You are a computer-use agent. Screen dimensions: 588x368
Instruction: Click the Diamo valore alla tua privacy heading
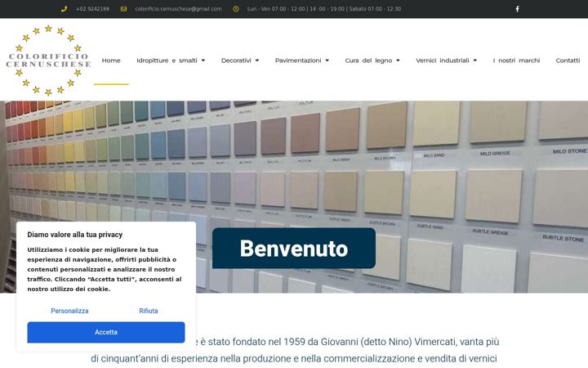pyautogui.click(x=75, y=235)
